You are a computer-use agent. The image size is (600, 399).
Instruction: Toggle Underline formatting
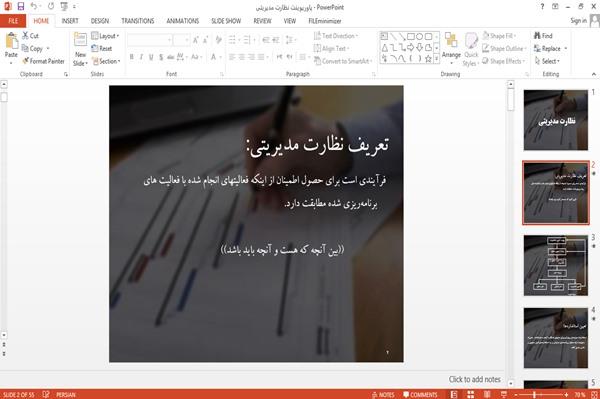coord(151,57)
